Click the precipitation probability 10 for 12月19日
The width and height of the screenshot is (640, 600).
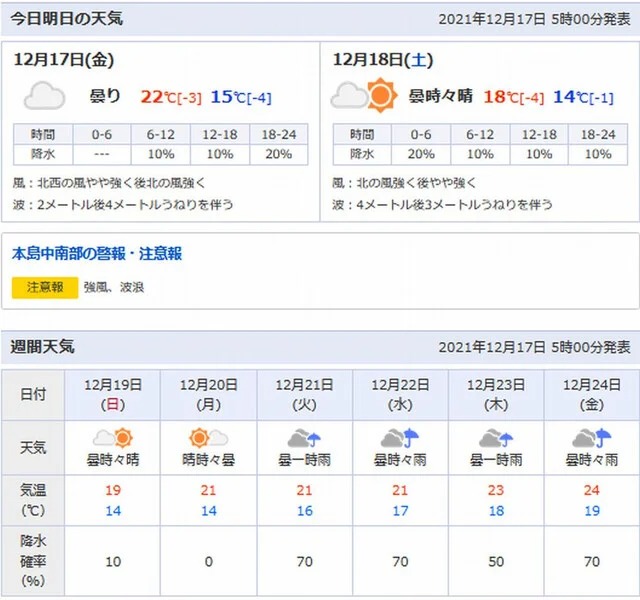(x=113, y=562)
